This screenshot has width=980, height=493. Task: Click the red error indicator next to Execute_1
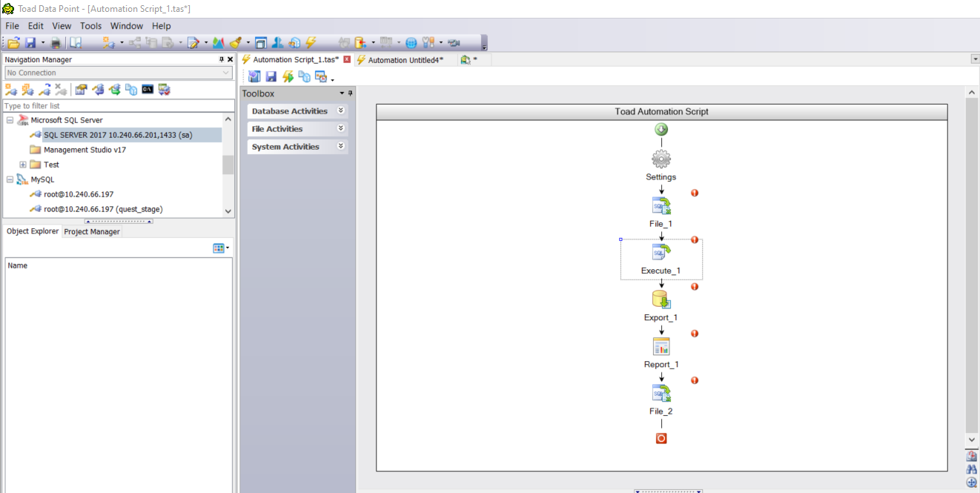coord(695,239)
